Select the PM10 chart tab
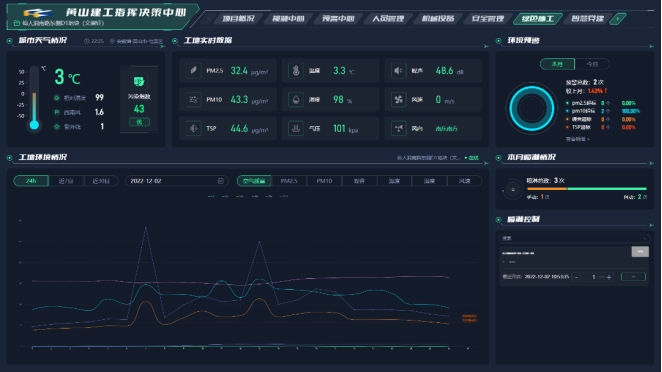Viewport: 662px width, 372px height. point(324,181)
